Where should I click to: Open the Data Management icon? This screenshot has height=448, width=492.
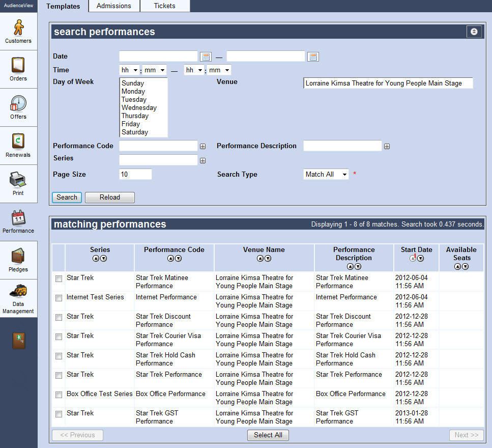18,291
